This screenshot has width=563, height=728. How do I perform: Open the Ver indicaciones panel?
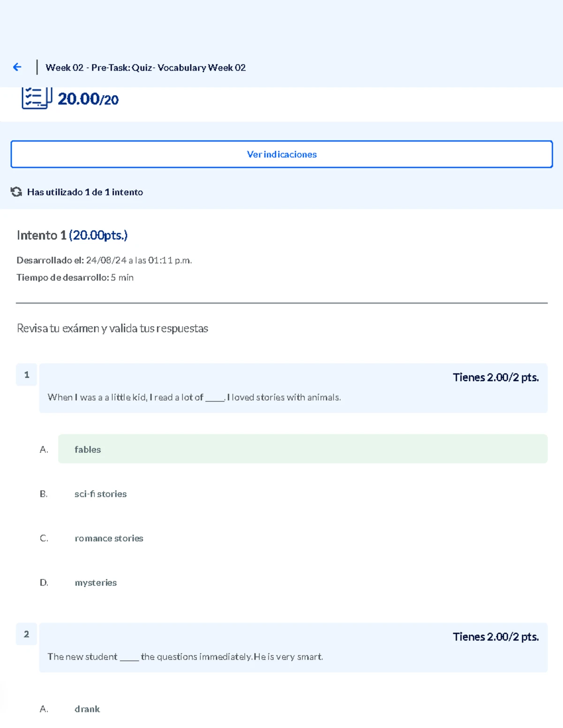[281, 154]
